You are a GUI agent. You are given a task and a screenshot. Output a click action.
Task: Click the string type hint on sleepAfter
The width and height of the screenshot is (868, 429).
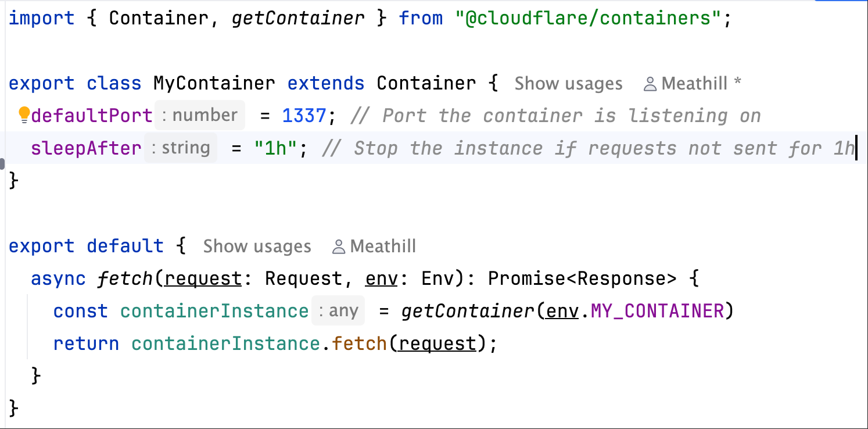[181, 148]
